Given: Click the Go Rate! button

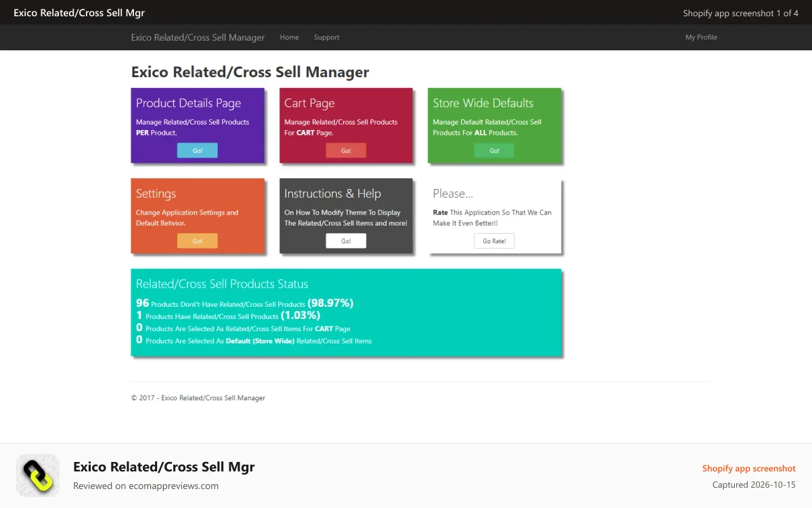Looking at the screenshot, I should (494, 240).
